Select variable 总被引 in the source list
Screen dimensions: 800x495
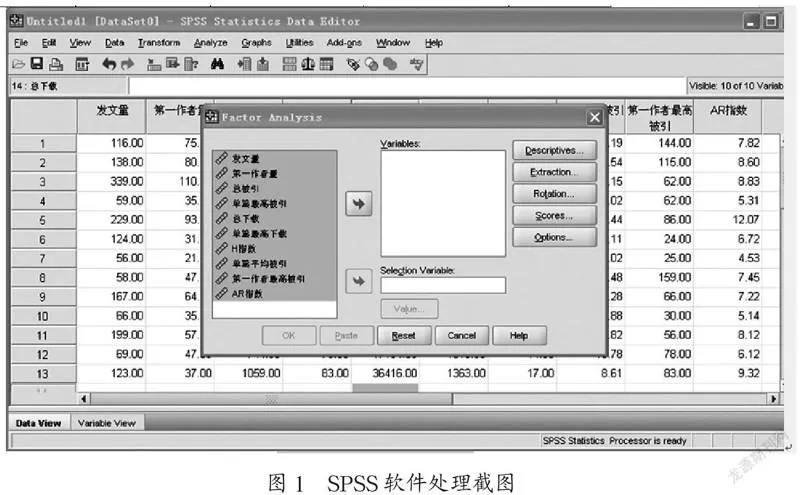click(x=274, y=189)
